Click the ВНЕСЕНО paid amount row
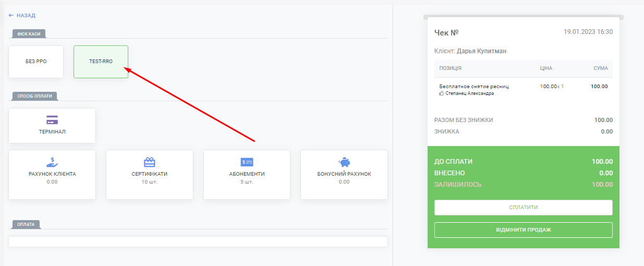644x266 pixels. 524,173
